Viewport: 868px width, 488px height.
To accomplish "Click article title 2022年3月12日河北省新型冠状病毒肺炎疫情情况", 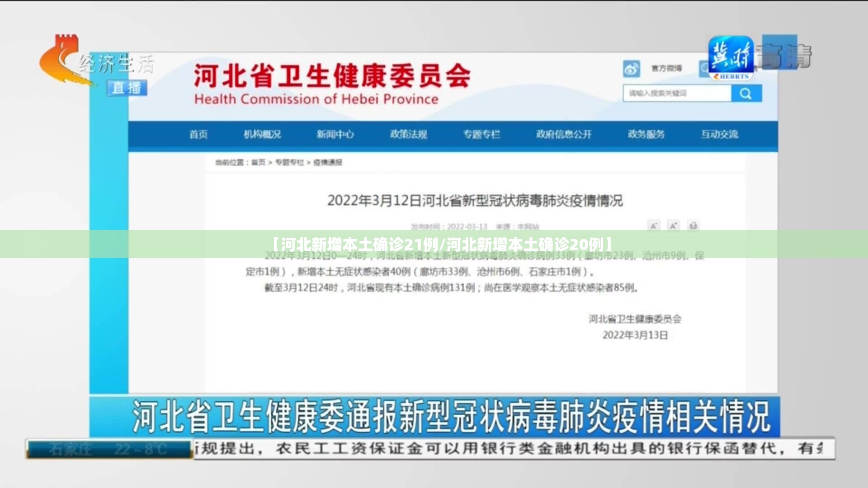I will pyautogui.click(x=475, y=201).
